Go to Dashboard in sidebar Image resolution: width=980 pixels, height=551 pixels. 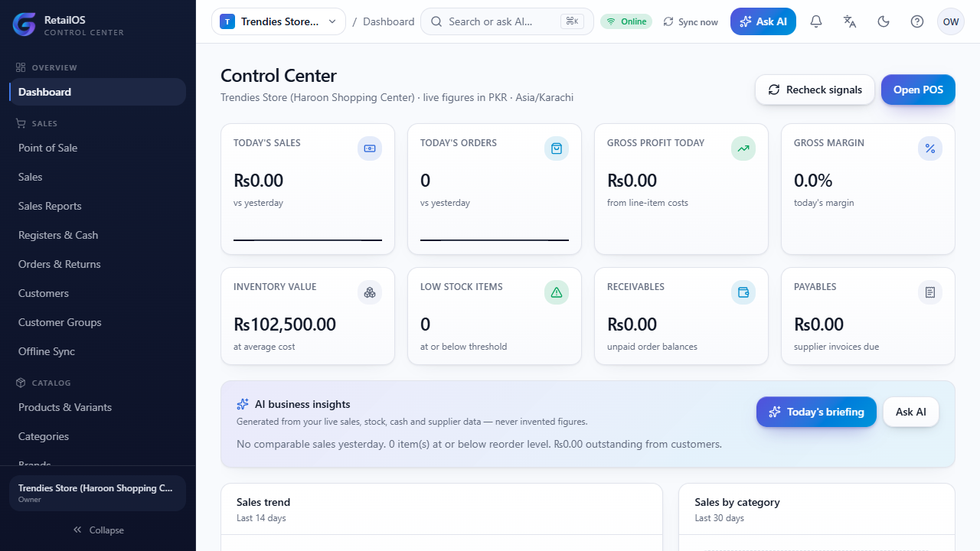97,92
